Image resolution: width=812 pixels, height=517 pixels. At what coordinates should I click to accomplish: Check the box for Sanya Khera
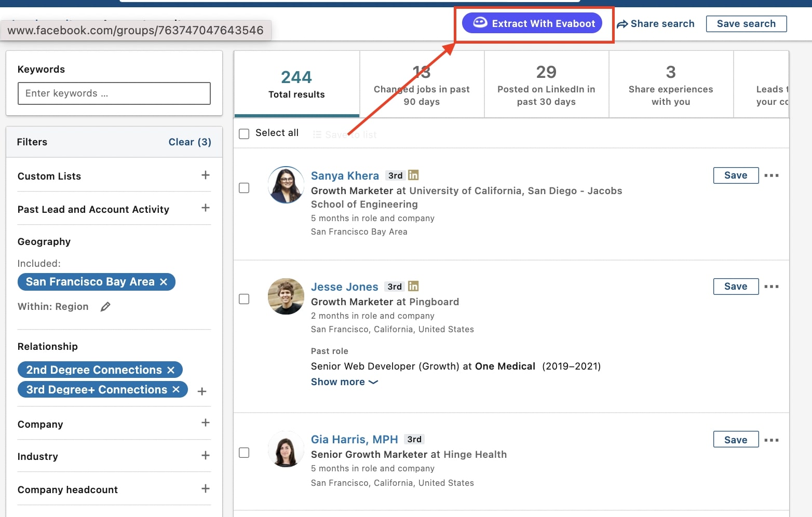coord(244,188)
